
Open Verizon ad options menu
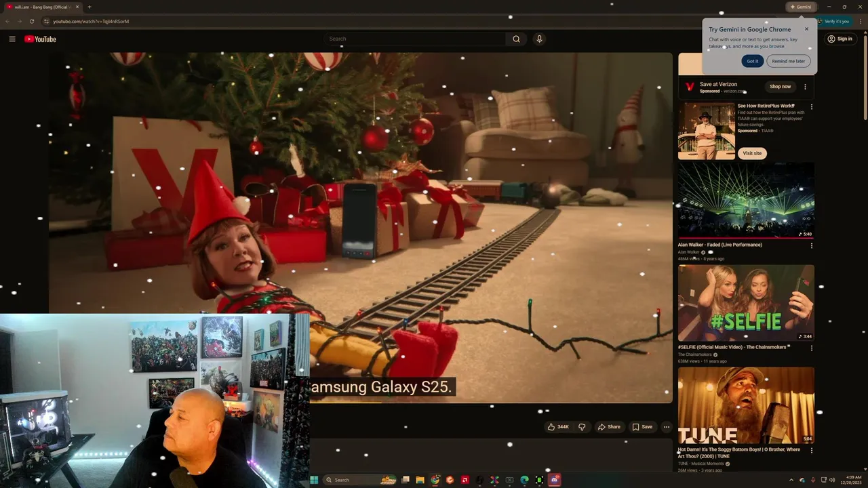[805, 87]
